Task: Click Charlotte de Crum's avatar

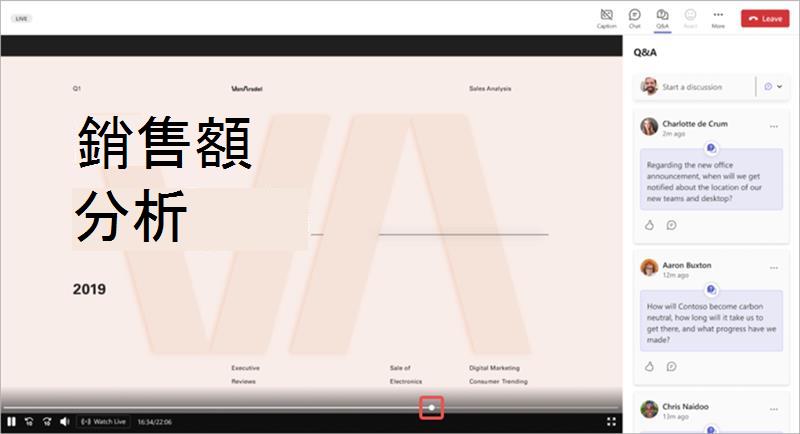Action: (649, 126)
